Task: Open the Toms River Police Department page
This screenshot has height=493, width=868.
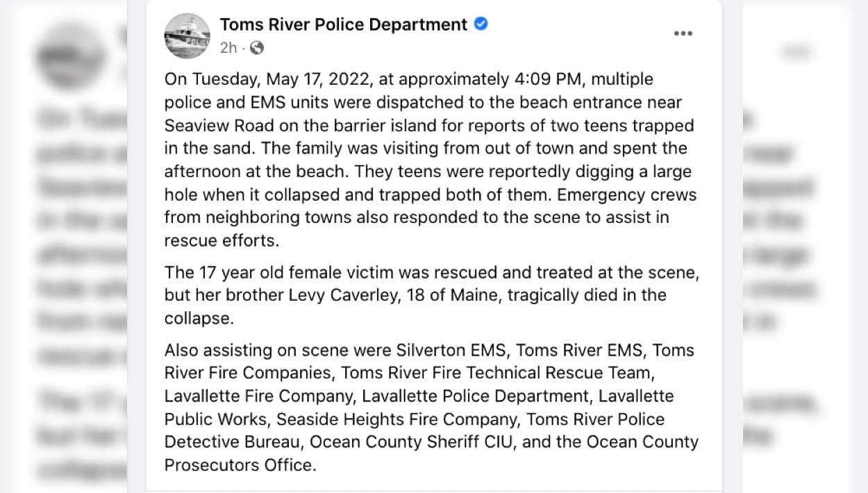Action: click(343, 24)
